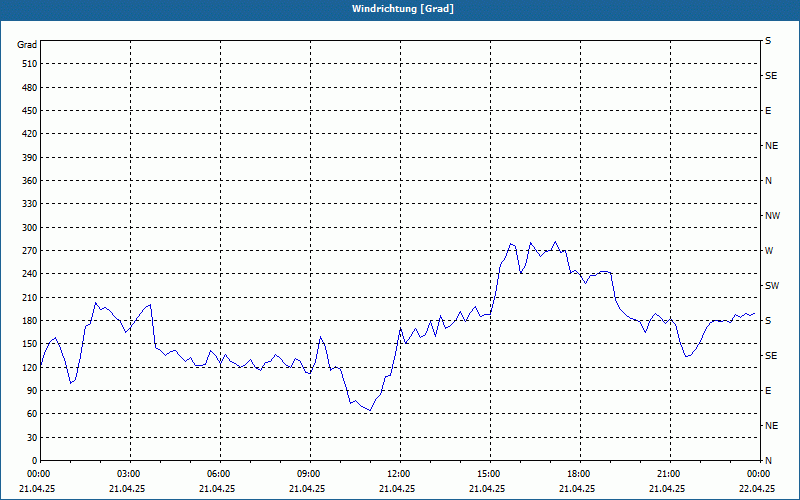Click the S compass label level with 180
This screenshot has width=800, height=500.
pyautogui.click(x=768, y=321)
